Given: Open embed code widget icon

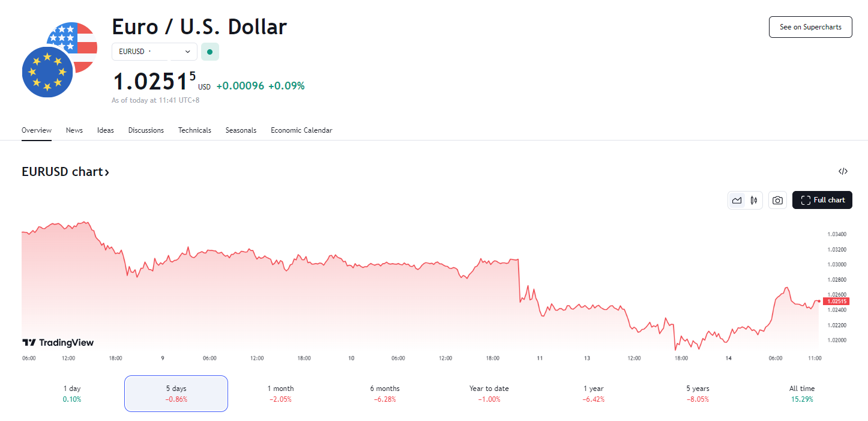Looking at the screenshot, I should pyautogui.click(x=843, y=172).
